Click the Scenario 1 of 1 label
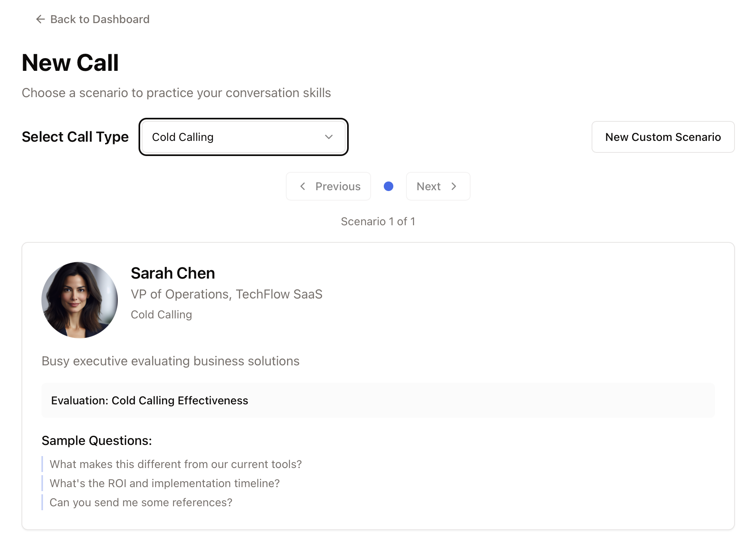The image size is (756, 552). 378,221
